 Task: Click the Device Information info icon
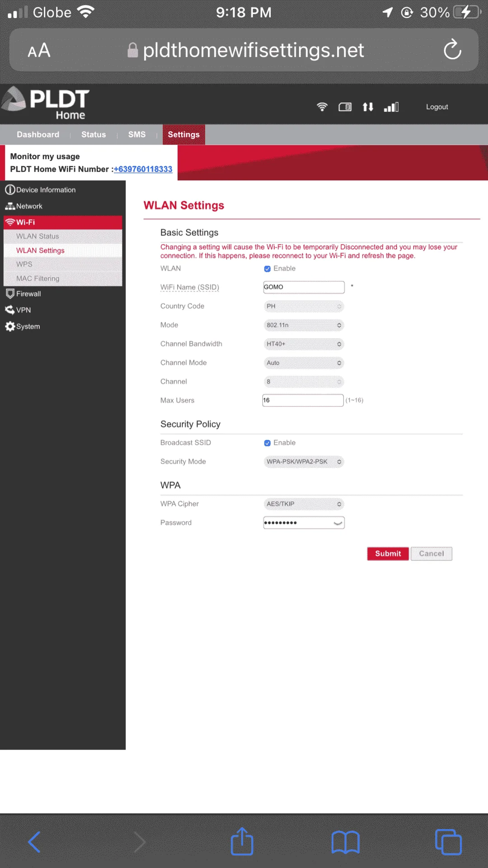tap(10, 190)
